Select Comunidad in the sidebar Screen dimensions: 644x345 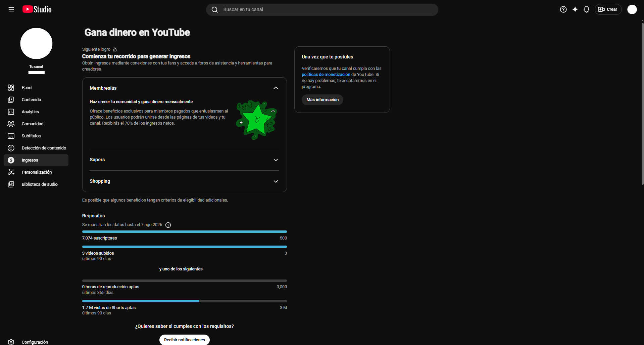(36, 124)
